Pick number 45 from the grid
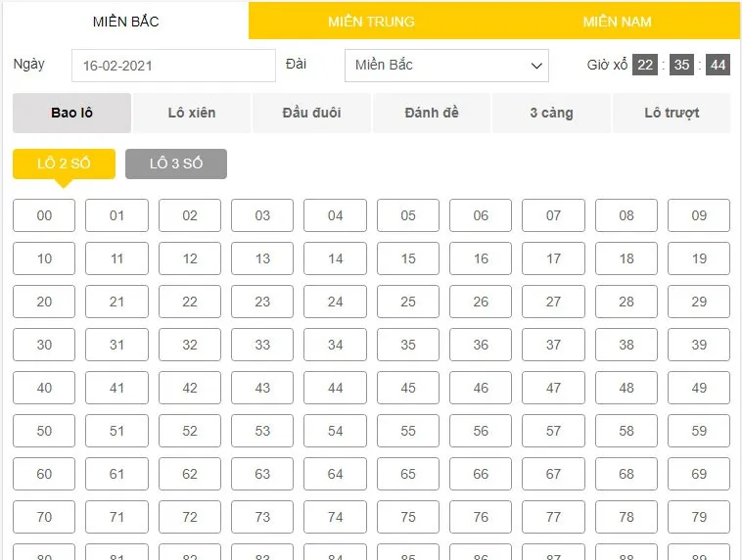The width and height of the screenshot is (742, 560). click(x=408, y=388)
